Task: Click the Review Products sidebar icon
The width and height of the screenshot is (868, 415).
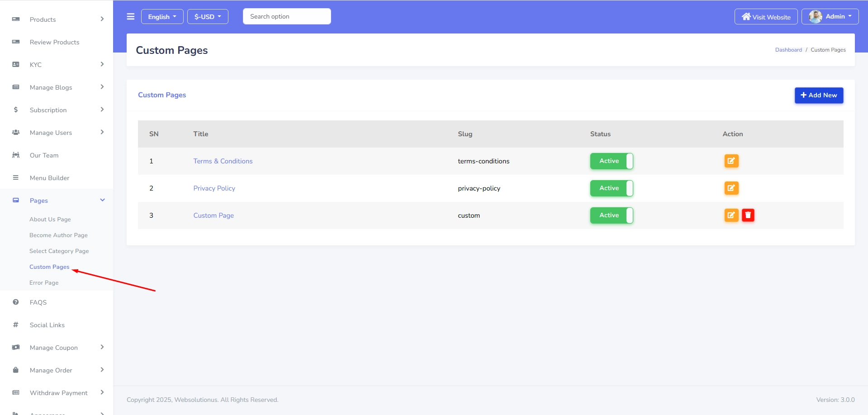Action: (x=16, y=42)
